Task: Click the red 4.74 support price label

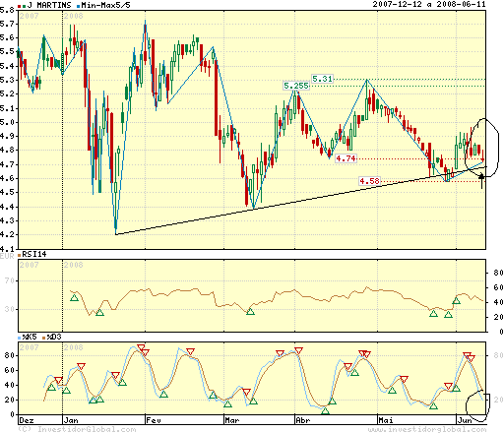Action: [x=346, y=158]
